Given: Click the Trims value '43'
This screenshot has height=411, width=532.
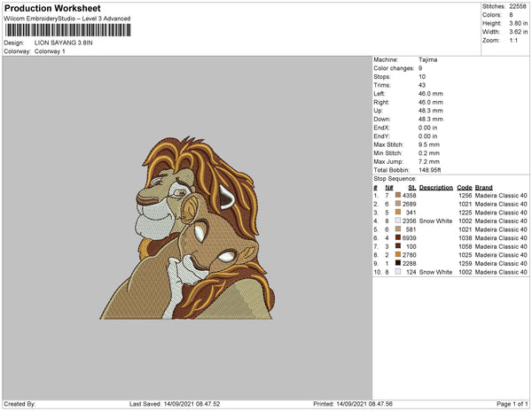Looking at the screenshot, I should tap(422, 85).
